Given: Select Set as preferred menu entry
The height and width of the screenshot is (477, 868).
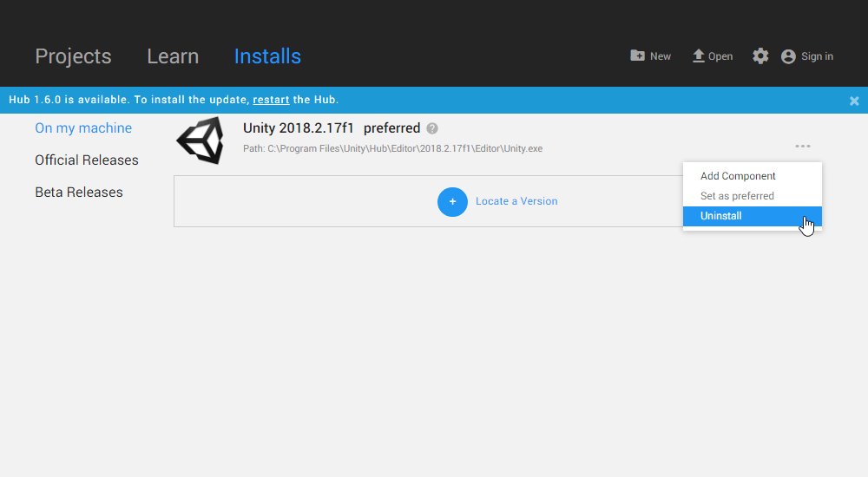Looking at the screenshot, I should click(x=737, y=196).
